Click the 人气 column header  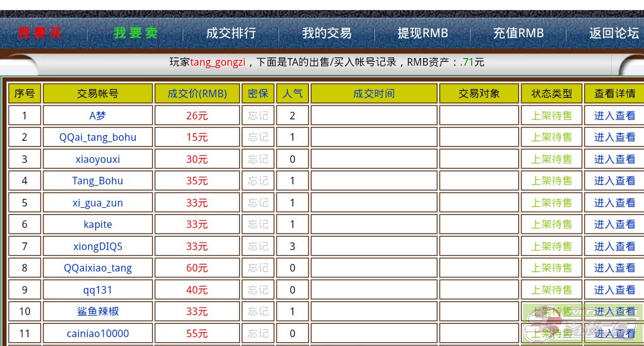(x=292, y=93)
